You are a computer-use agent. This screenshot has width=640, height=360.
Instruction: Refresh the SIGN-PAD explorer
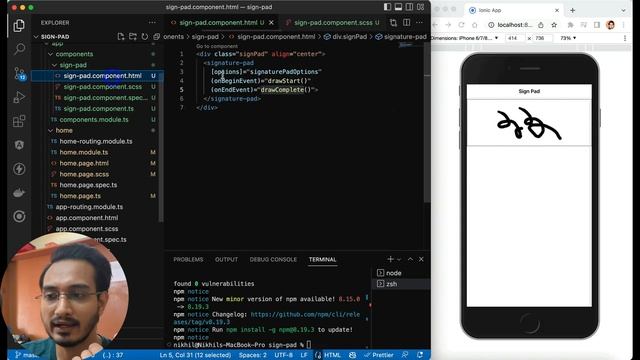(x=144, y=37)
